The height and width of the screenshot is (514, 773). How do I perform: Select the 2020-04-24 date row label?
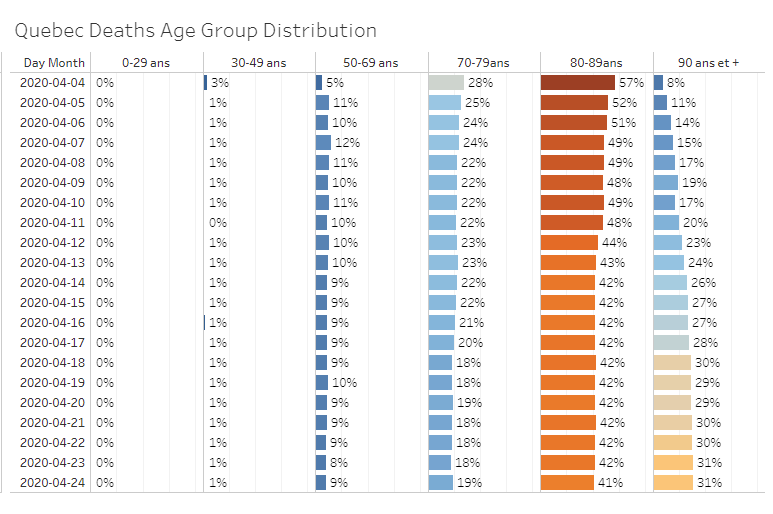click(x=54, y=483)
